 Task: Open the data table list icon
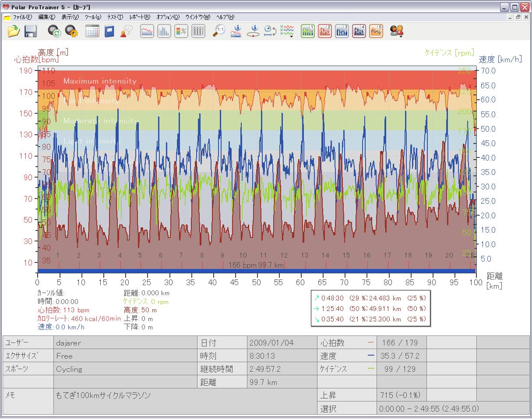click(x=198, y=31)
